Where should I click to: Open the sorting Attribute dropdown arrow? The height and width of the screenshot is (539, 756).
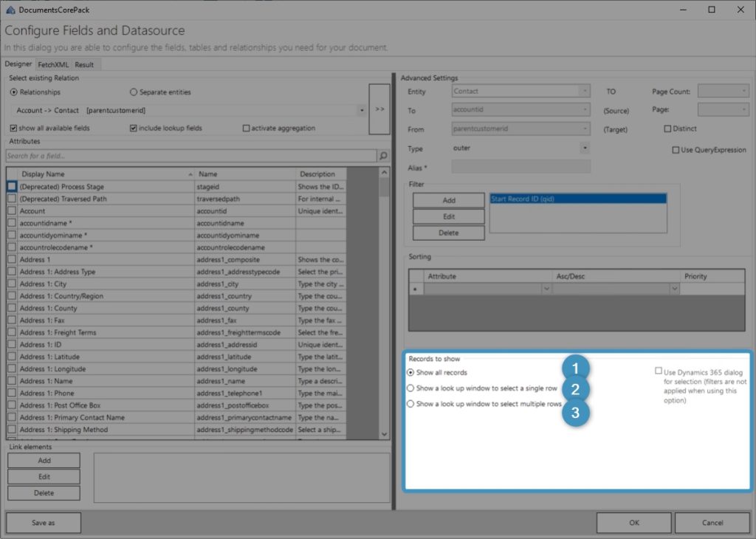(x=546, y=289)
